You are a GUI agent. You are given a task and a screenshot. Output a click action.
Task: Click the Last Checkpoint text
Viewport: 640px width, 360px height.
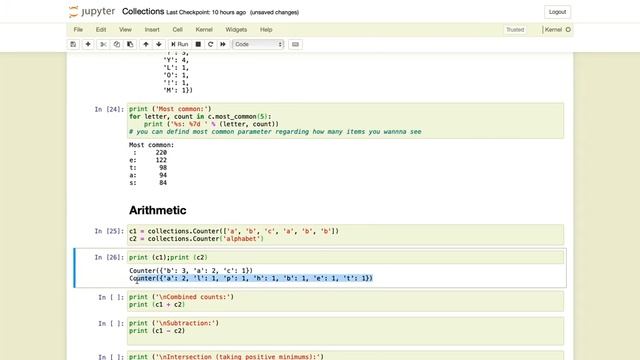pos(206,12)
